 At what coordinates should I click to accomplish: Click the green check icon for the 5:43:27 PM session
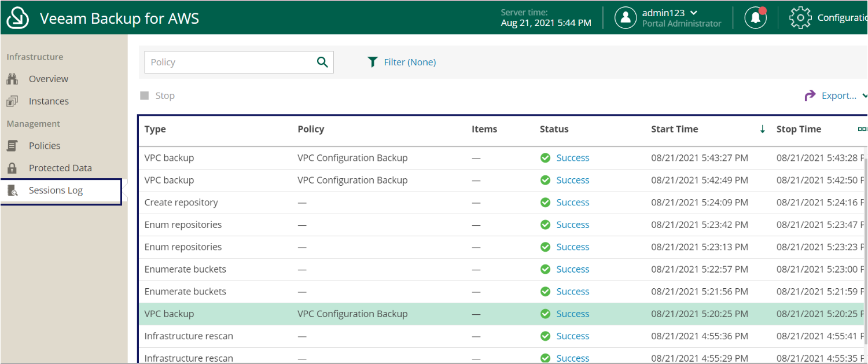pos(545,158)
